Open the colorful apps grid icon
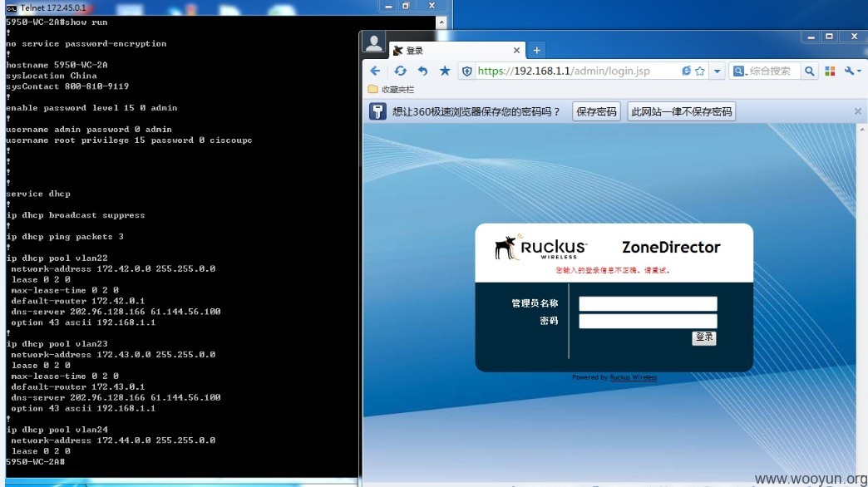 [x=830, y=71]
